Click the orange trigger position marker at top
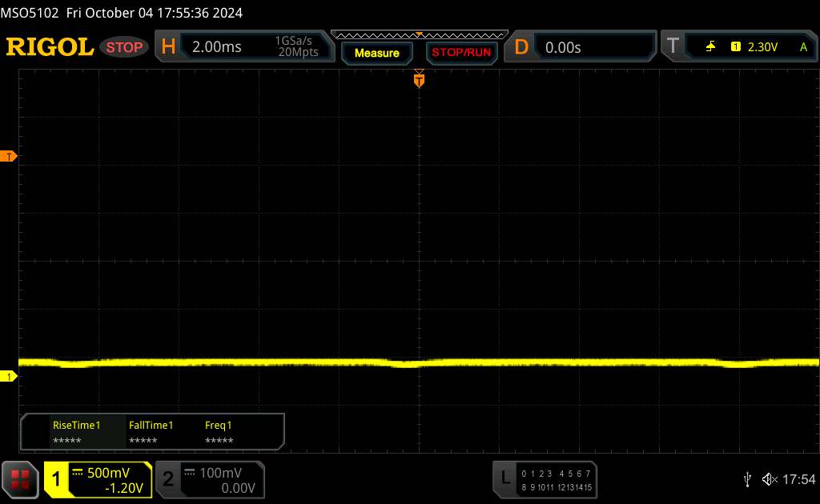This screenshot has width=820, height=504. [419, 78]
